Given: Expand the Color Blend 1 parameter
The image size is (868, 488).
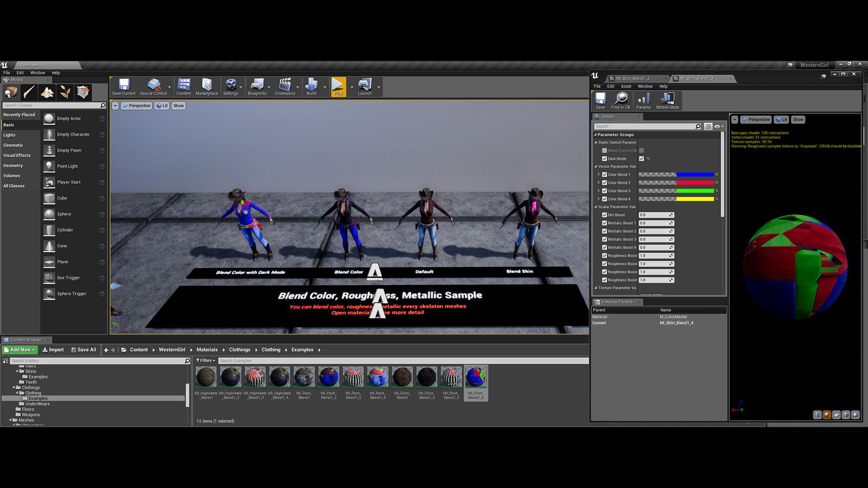Looking at the screenshot, I should 599,175.
